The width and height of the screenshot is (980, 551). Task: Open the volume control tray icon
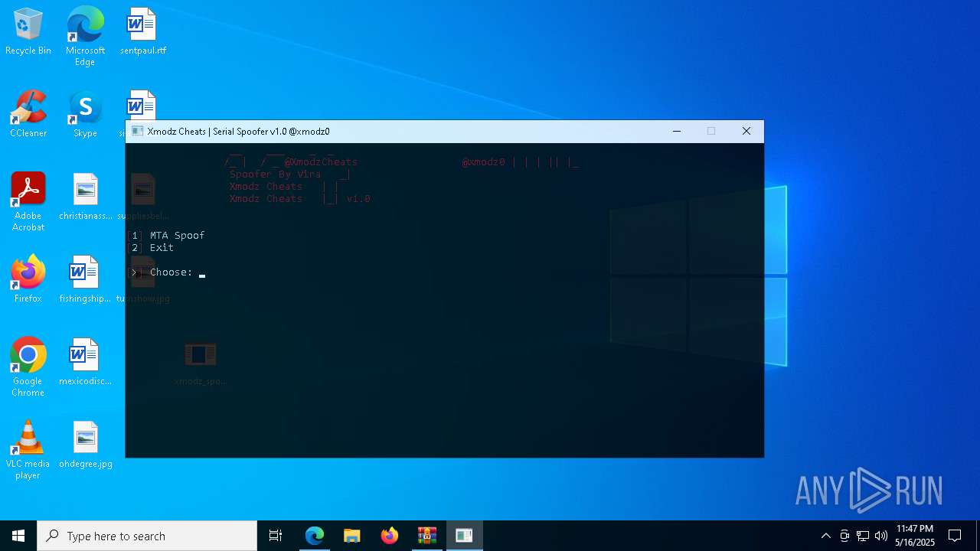pyautogui.click(x=881, y=536)
